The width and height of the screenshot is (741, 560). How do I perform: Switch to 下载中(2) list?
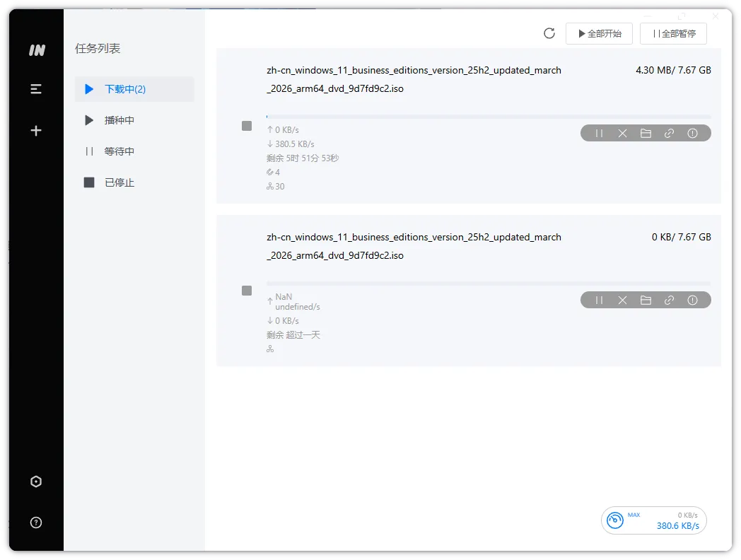coord(134,89)
